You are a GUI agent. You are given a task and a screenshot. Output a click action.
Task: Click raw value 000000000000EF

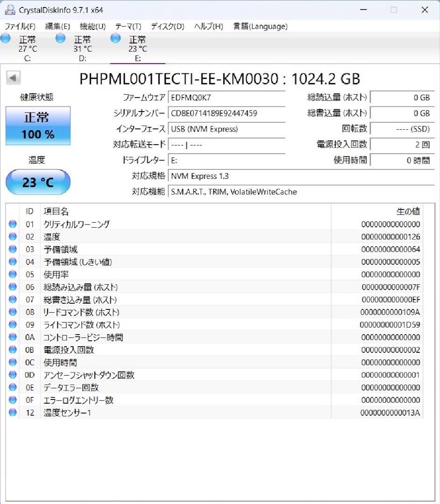click(x=391, y=300)
